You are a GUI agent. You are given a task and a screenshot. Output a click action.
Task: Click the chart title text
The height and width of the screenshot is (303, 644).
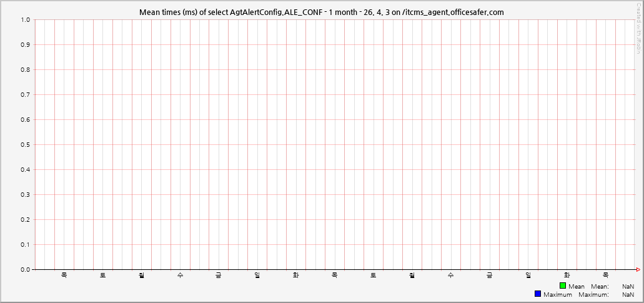(321, 12)
